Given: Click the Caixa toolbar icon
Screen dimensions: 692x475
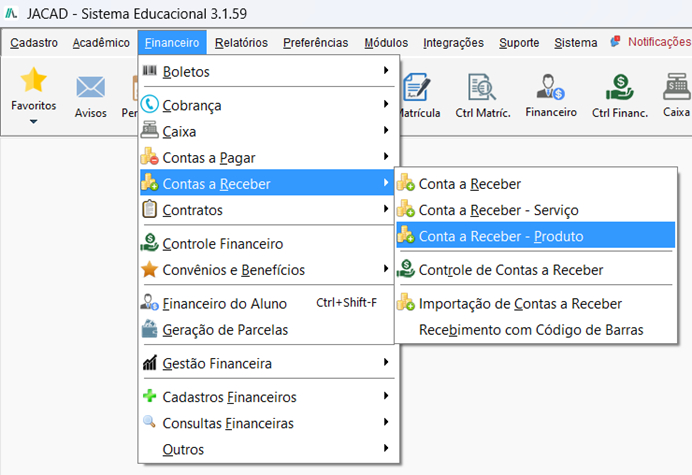Looking at the screenshot, I should (677, 87).
